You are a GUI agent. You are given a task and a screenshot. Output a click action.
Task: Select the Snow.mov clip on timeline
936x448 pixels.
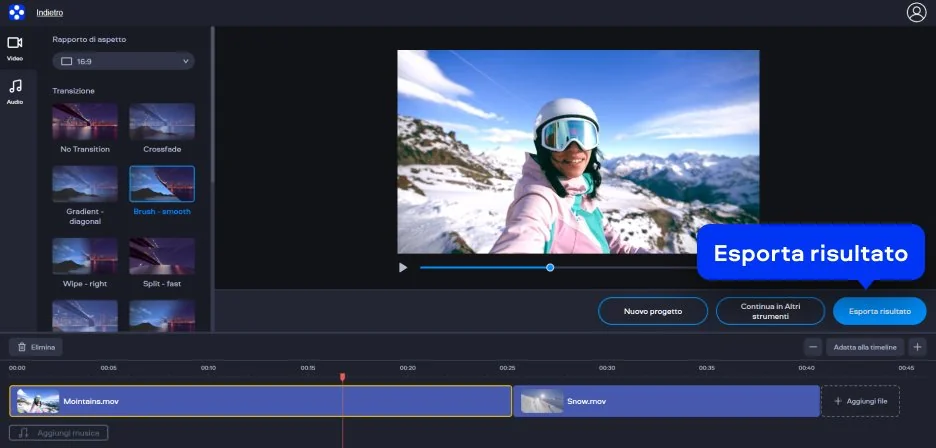point(666,401)
